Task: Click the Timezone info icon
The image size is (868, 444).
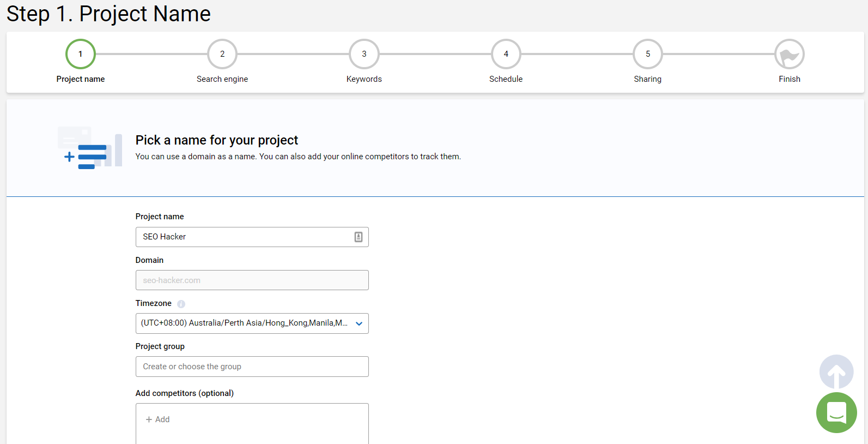Action: point(181,304)
